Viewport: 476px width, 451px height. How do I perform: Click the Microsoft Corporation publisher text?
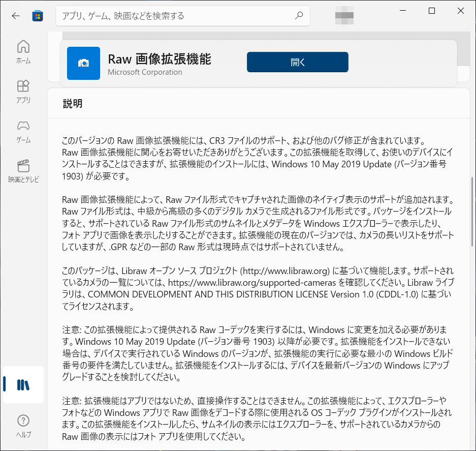tap(145, 72)
